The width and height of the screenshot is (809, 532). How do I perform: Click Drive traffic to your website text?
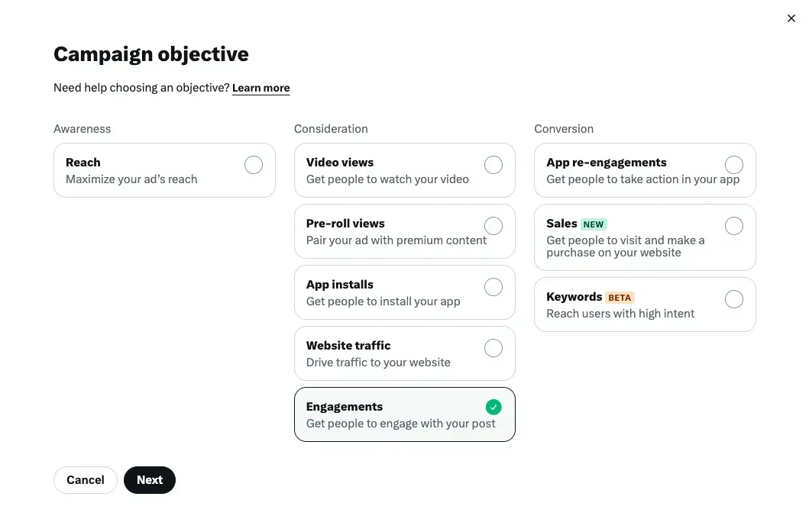378,363
